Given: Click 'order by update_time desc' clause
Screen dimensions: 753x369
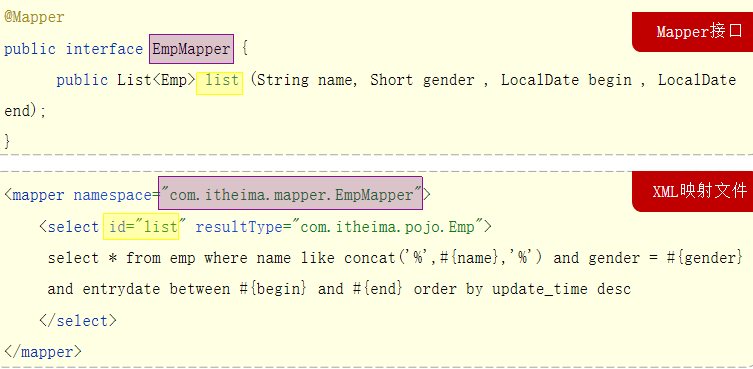Looking at the screenshot, I should tap(522, 289).
